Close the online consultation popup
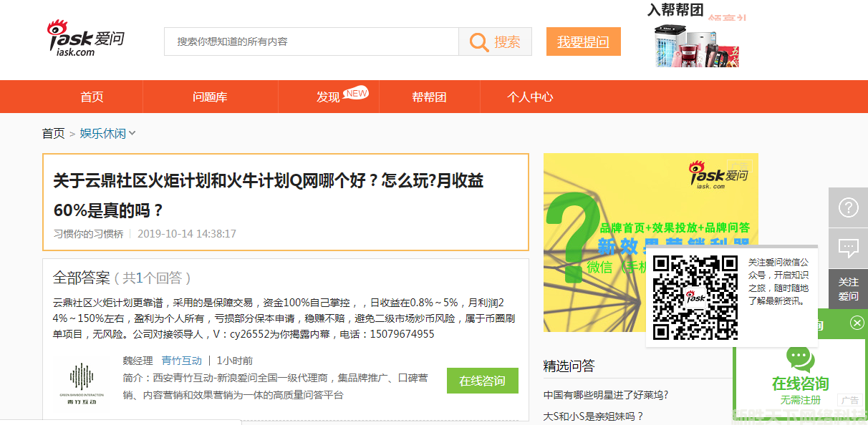 tap(857, 323)
